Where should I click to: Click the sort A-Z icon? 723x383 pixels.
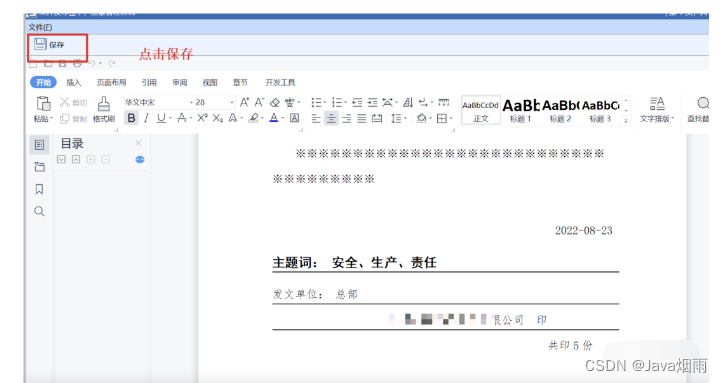[408, 102]
